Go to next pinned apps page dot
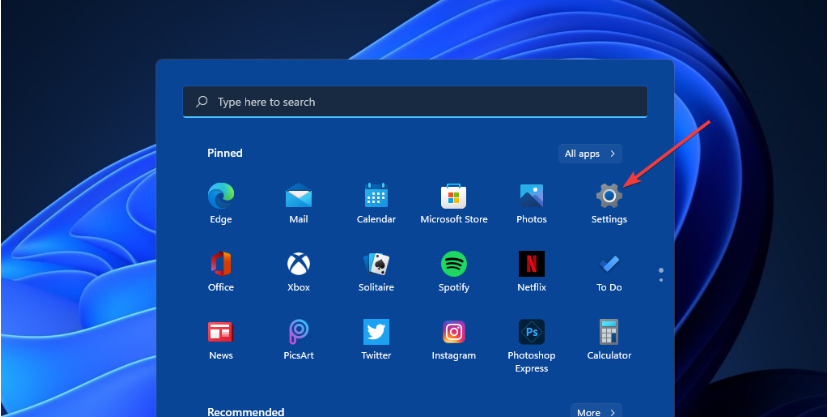Image resolution: width=828 pixels, height=417 pixels. pyautogui.click(x=661, y=280)
